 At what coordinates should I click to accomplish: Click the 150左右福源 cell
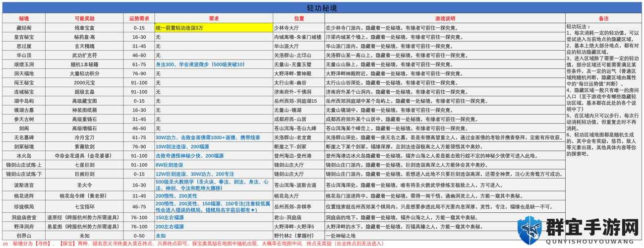214,218
